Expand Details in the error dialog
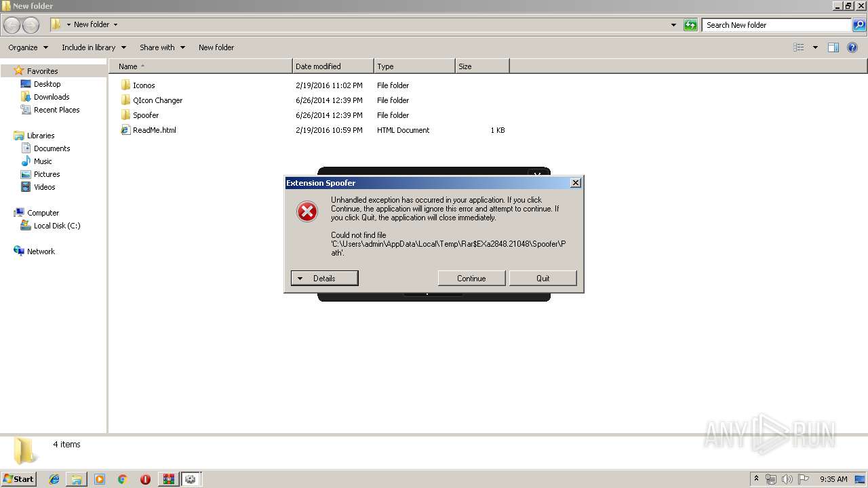Viewport: 868px width, 488px height. [x=324, y=279]
